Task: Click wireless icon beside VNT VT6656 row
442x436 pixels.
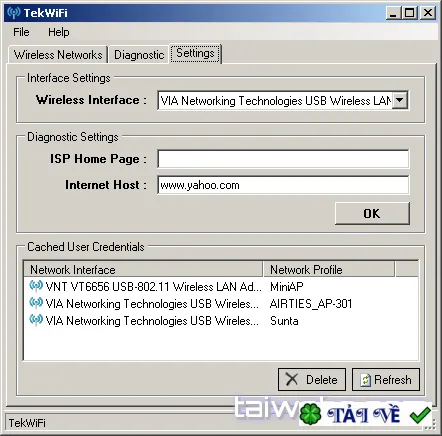Action: click(36, 286)
